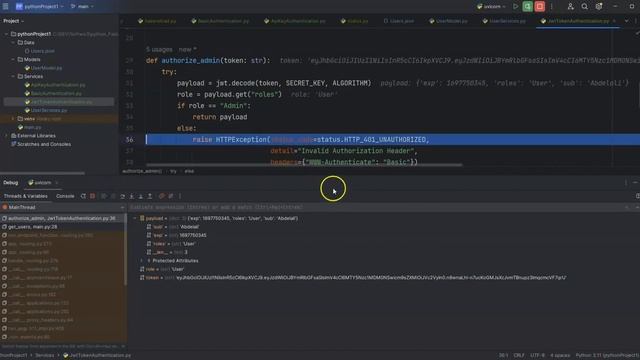Click the View Breakpoints icon
This screenshot has height=360, width=640.
(x=162, y=196)
